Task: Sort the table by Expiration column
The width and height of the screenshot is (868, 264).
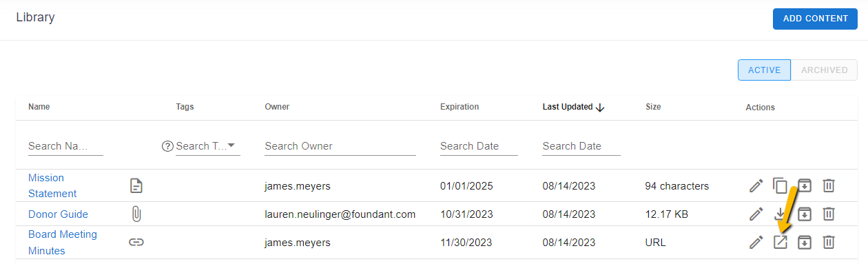Action: (459, 107)
